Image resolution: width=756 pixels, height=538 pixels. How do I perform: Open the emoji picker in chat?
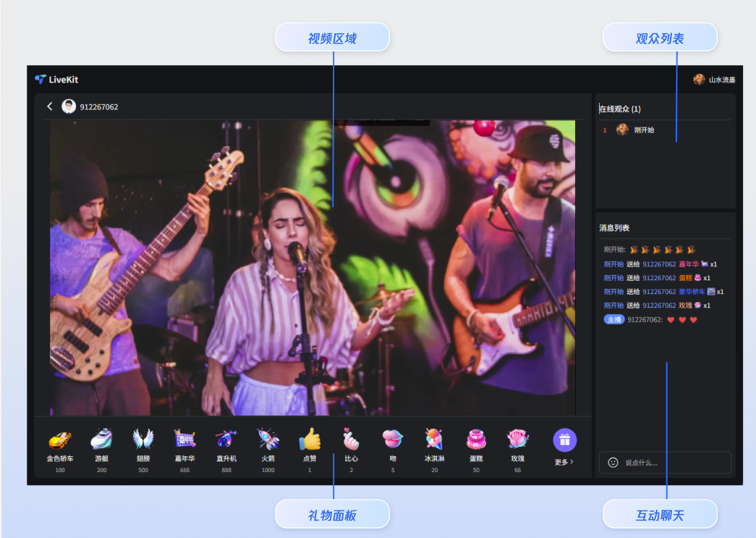pyautogui.click(x=613, y=462)
